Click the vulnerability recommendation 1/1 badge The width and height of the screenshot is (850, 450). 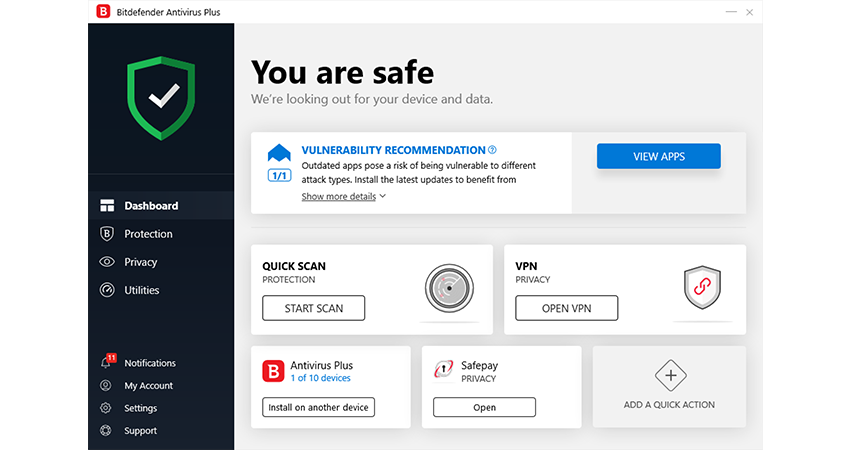click(x=279, y=176)
